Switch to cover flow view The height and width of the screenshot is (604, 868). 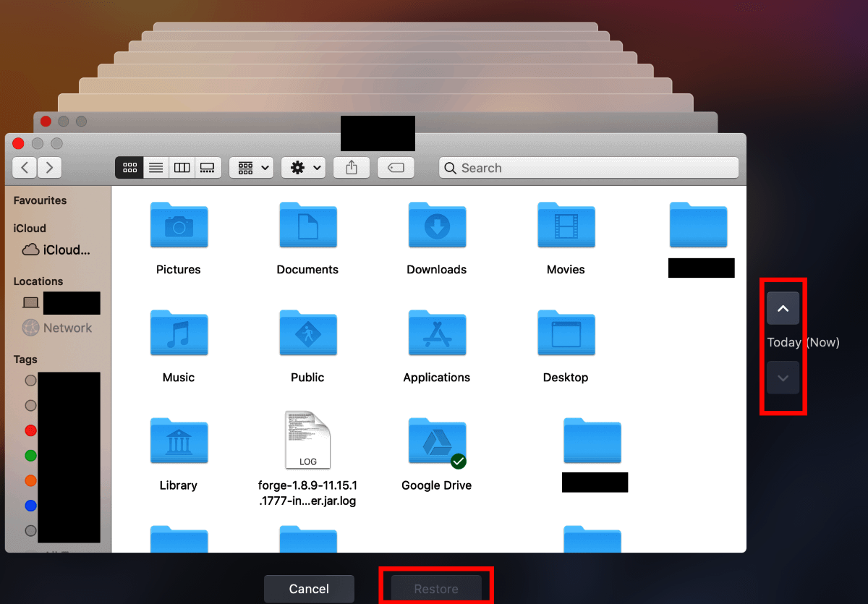pyautogui.click(x=208, y=167)
